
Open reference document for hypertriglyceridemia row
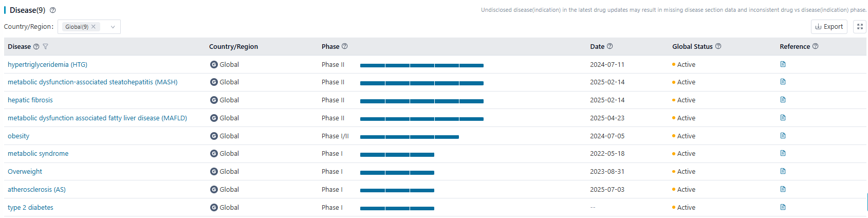click(x=783, y=64)
